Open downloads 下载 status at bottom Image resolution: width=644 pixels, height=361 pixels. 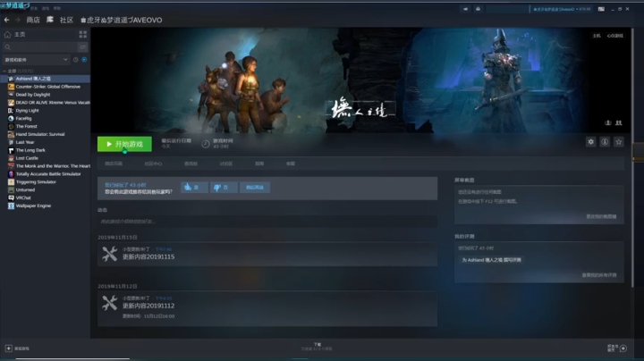(x=317, y=347)
